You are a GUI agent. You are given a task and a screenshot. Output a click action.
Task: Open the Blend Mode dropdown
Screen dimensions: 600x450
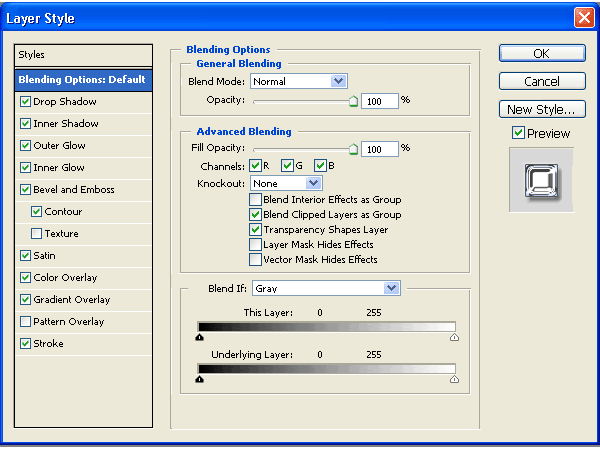coord(338,81)
